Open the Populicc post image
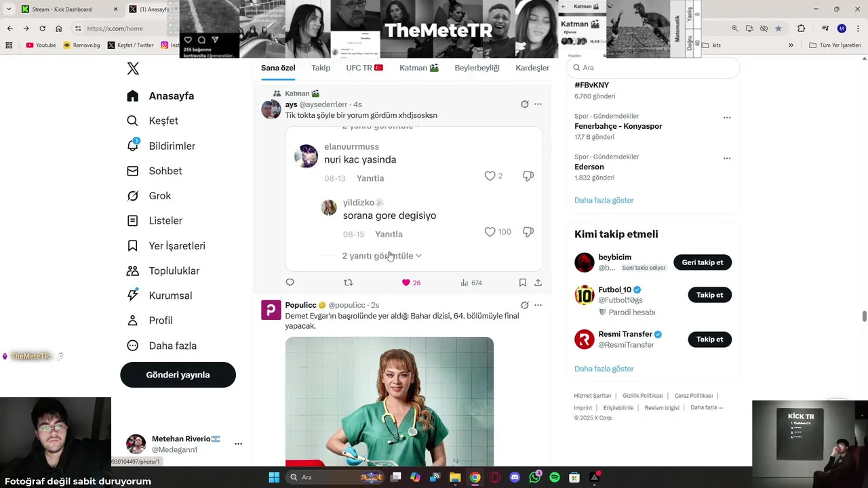This screenshot has width=868, height=488. 389,401
